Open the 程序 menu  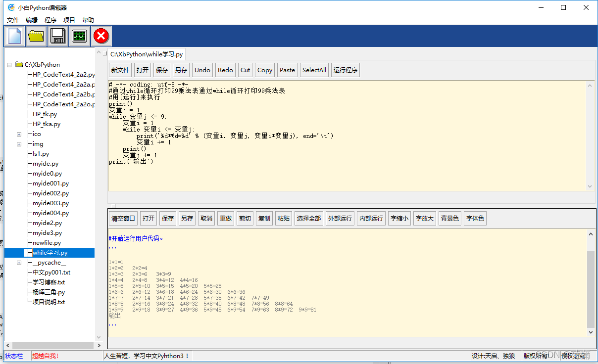(x=50, y=20)
